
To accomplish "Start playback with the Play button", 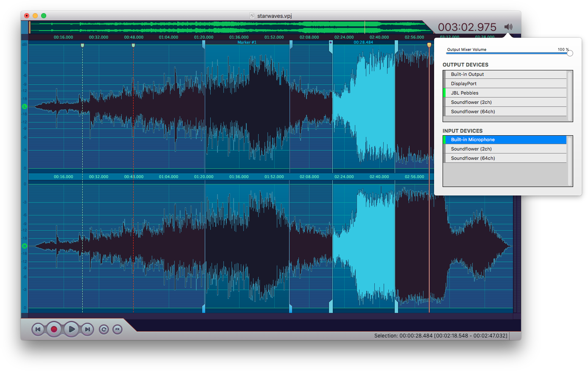I will tap(71, 329).
